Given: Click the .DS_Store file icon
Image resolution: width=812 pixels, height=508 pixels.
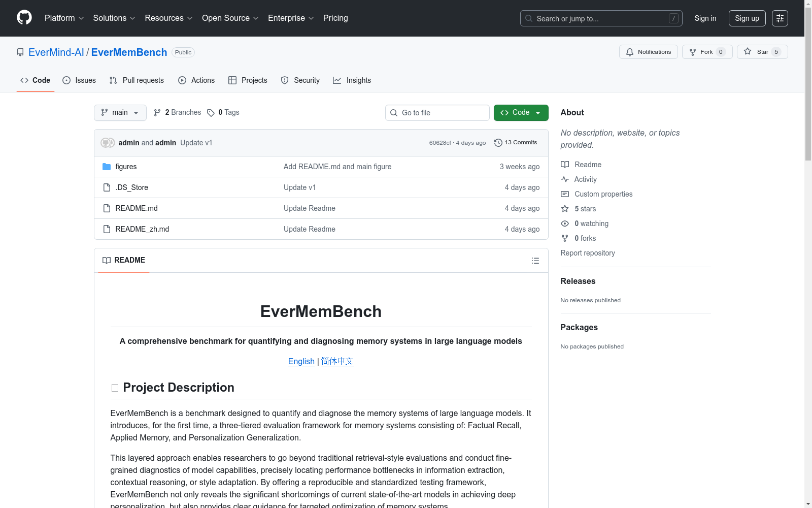Looking at the screenshot, I should [x=107, y=187].
